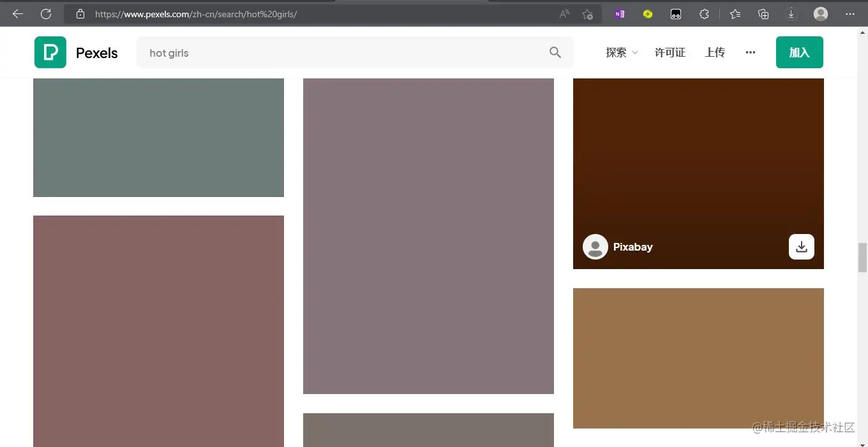Open the tall mauve photo thumbnail
This screenshot has height=447, width=868.
click(x=428, y=236)
